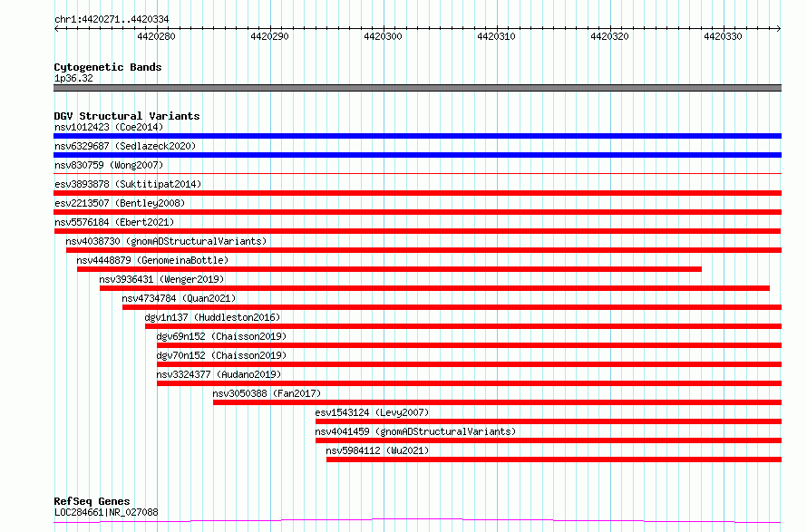Screen dimensions: 807x532
Task: Select the blue nsv6329687 variant bar
Action: pyautogui.click(x=417, y=155)
